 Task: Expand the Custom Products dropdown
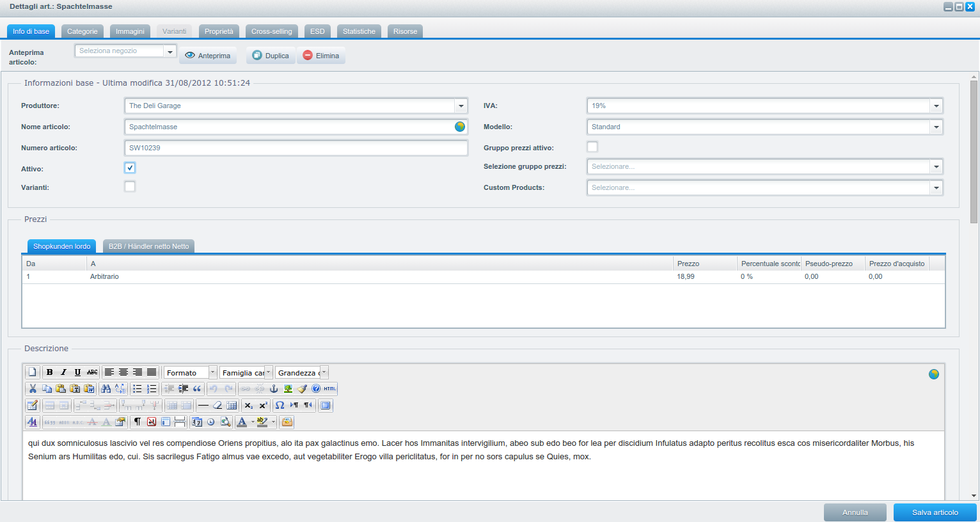point(937,188)
